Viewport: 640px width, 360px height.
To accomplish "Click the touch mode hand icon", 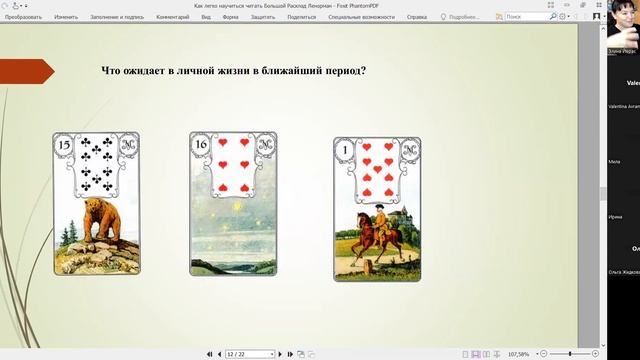I will pyautogui.click(x=16, y=6).
